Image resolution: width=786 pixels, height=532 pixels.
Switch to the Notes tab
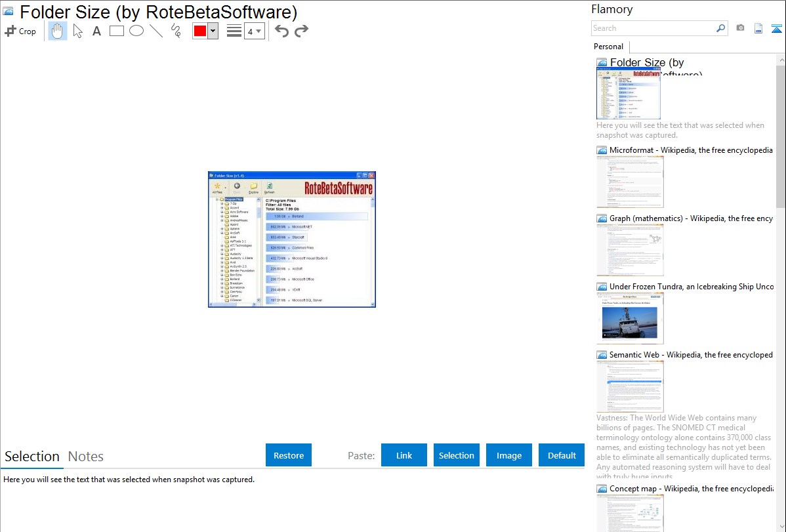point(86,457)
